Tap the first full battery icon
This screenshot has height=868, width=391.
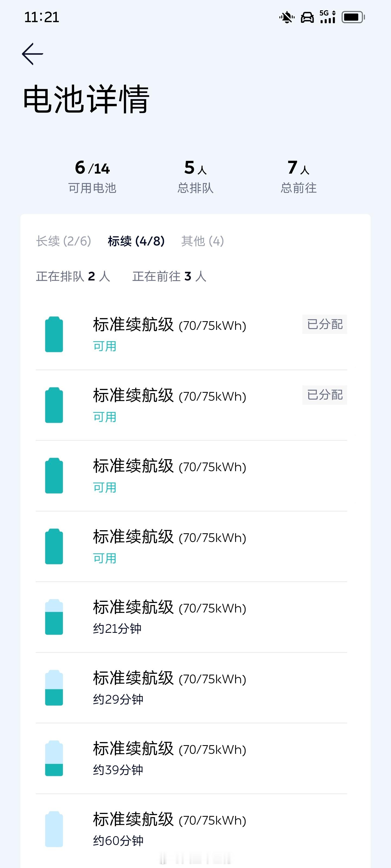click(x=54, y=334)
